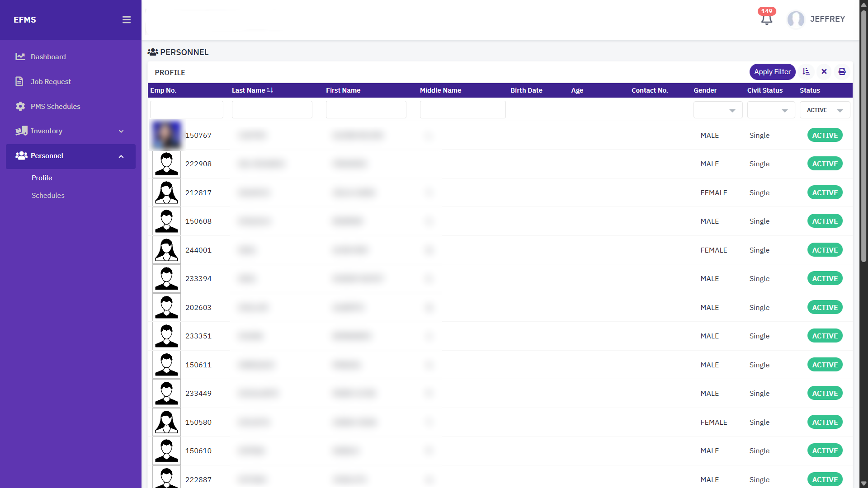Click the Emp No. filter input field
The height and width of the screenshot is (488, 868).
pyautogui.click(x=186, y=110)
